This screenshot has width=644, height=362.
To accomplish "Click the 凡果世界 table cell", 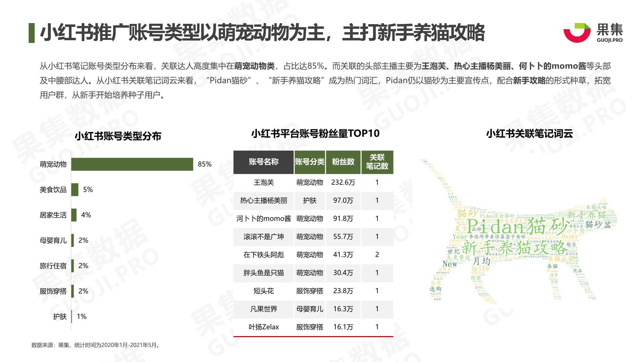I will 264,309.
